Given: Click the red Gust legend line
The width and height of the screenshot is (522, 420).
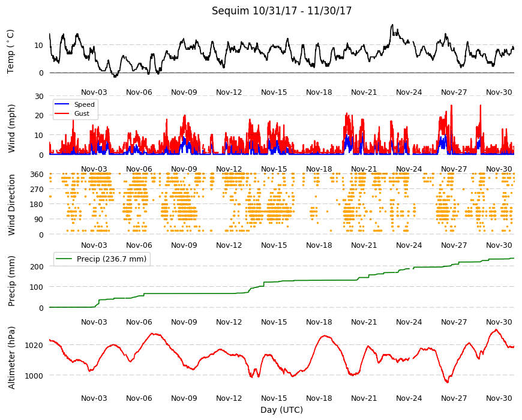Looking at the screenshot, I should pyautogui.click(x=62, y=113).
